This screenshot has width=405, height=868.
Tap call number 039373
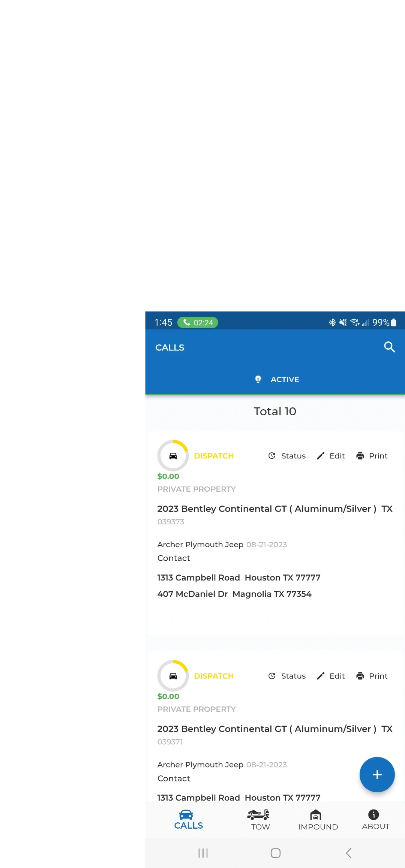point(171,522)
